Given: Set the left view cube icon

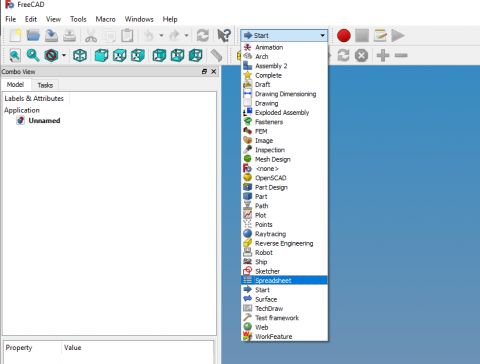Looking at the screenshot, I should [x=195, y=55].
